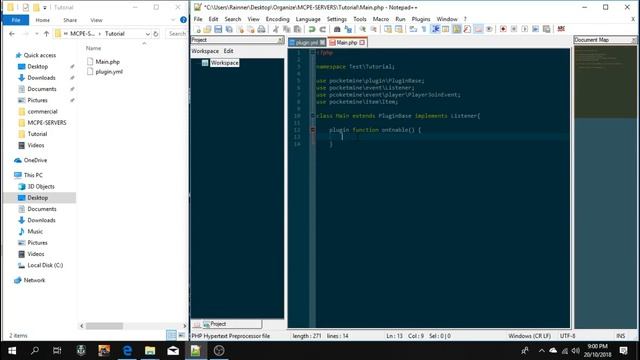The image size is (640, 360).
Task: Open the Explorer address bar history dropdown
Action: click(x=147, y=34)
